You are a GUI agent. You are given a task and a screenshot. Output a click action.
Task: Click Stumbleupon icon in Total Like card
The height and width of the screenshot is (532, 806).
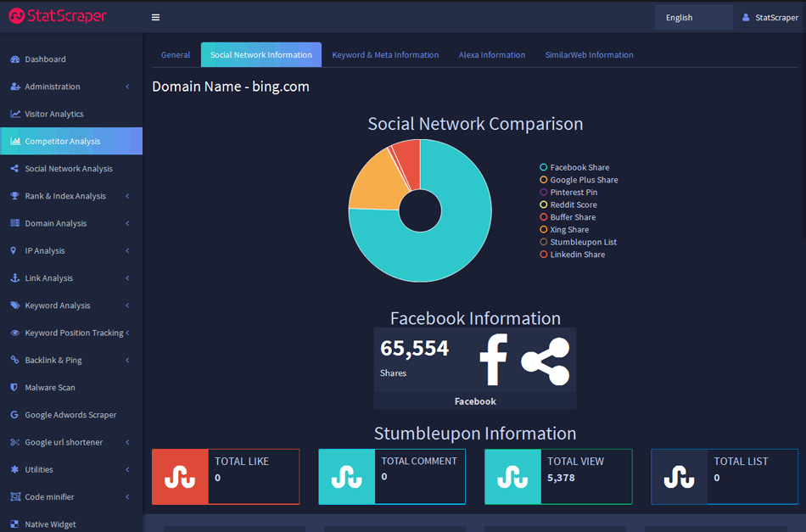pos(180,477)
